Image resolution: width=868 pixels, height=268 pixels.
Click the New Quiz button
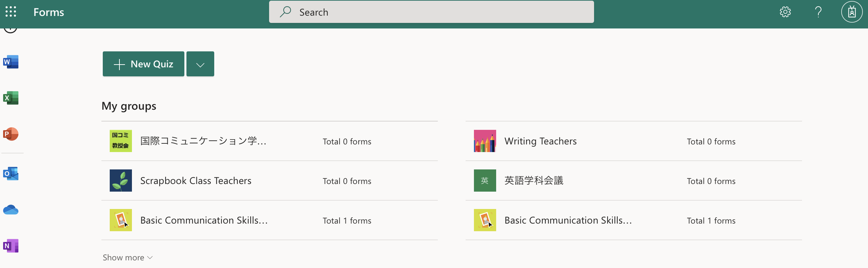click(143, 64)
